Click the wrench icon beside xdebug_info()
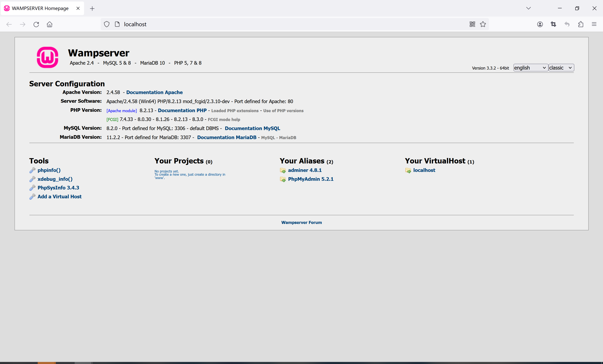The width and height of the screenshot is (603, 364). pyautogui.click(x=32, y=179)
